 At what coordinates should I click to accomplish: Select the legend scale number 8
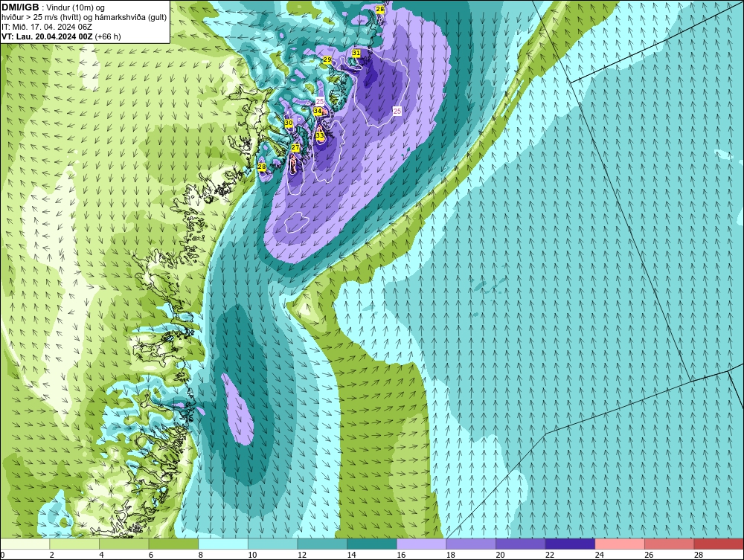(200, 555)
